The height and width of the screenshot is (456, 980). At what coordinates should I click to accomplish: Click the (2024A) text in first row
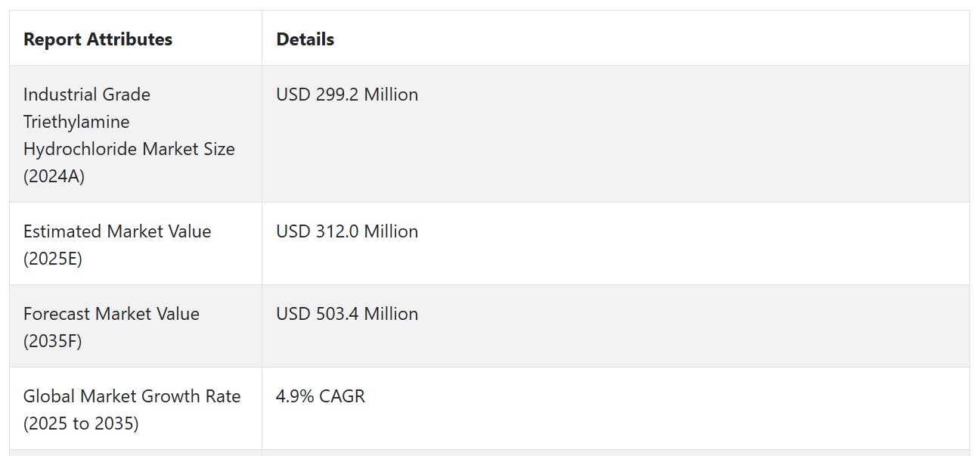click(54, 177)
